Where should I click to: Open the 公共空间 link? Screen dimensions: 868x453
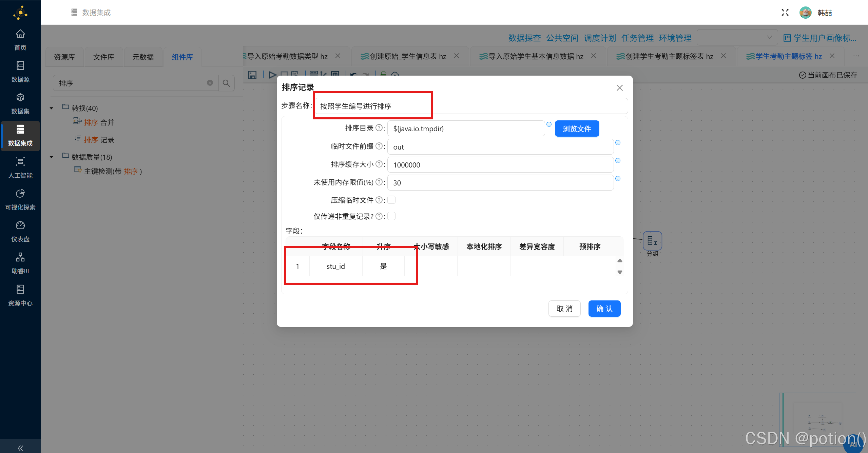click(x=562, y=38)
